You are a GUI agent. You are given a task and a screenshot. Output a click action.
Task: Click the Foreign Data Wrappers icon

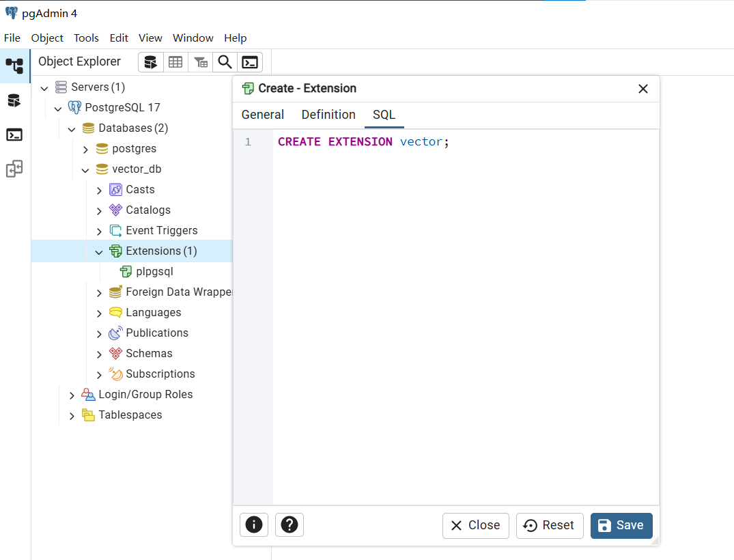[115, 292]
